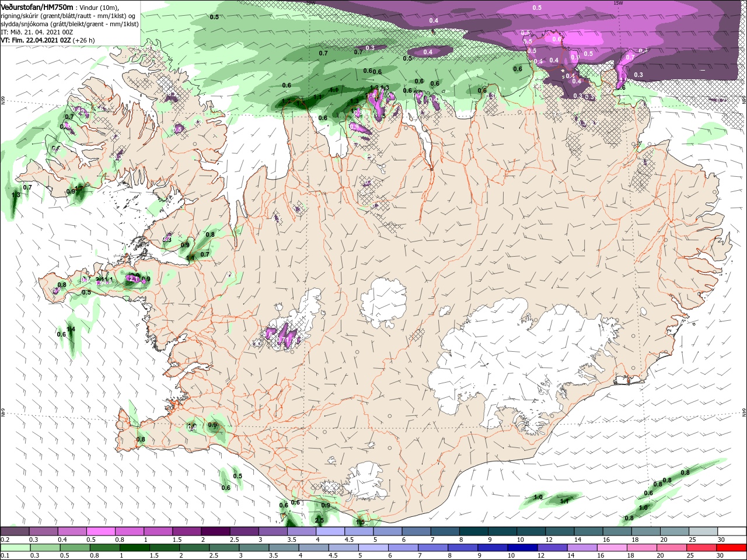Click the 'rigning/skúrir' legend description line
Screen dimensions: 747x560
point(68,16)
